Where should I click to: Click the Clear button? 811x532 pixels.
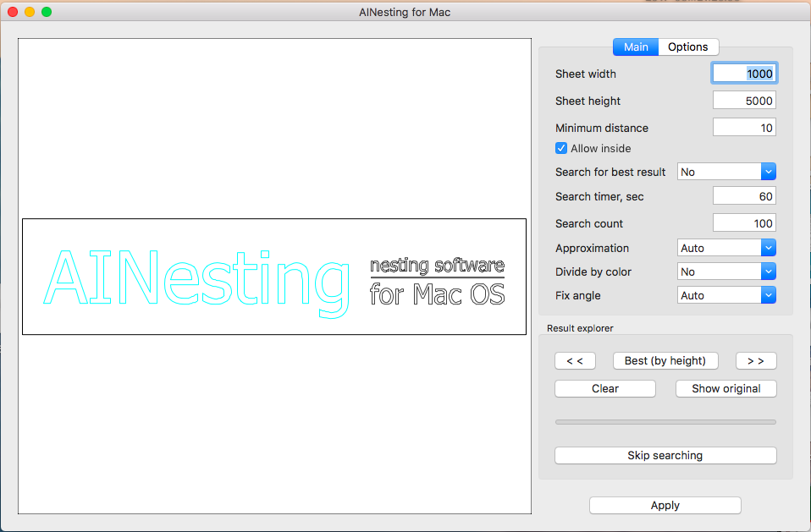point(605,388)
